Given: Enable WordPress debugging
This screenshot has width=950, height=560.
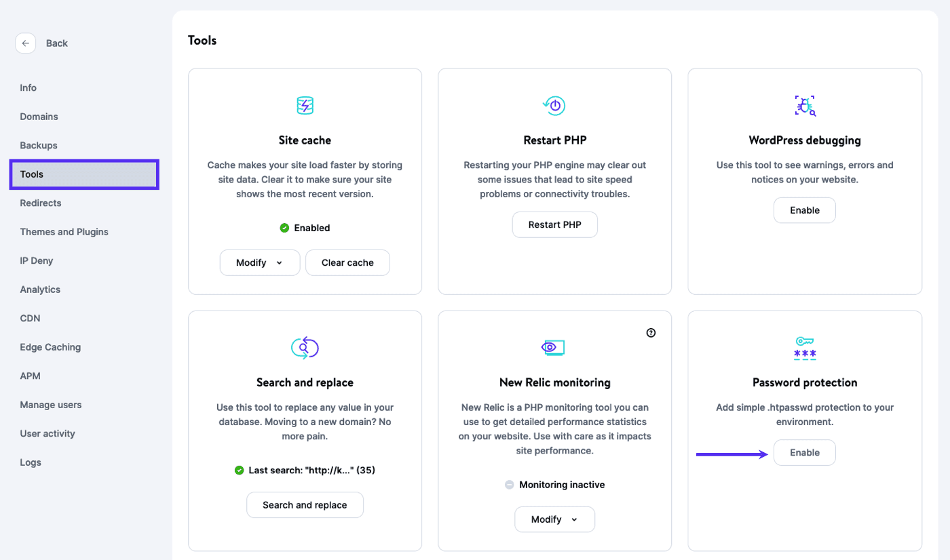Looking at the screenshot, I should [804, 210].
